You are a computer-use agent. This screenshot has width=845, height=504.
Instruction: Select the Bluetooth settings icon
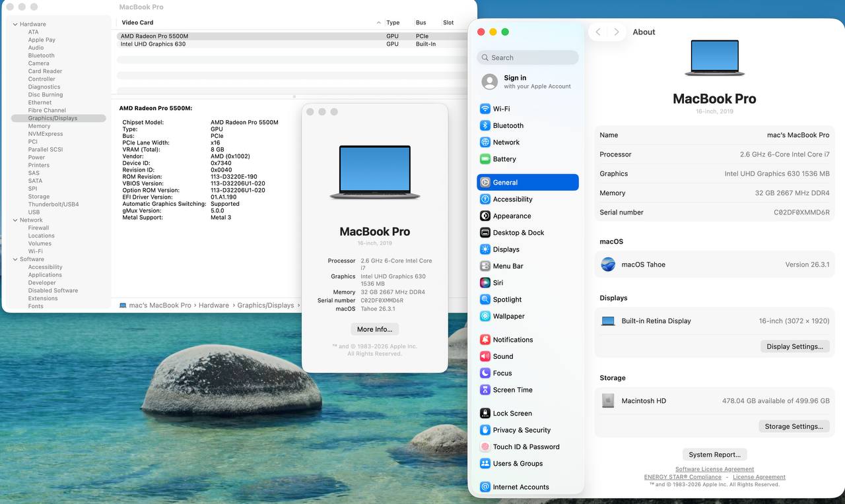pyautogui.click(x=485, y=125)
